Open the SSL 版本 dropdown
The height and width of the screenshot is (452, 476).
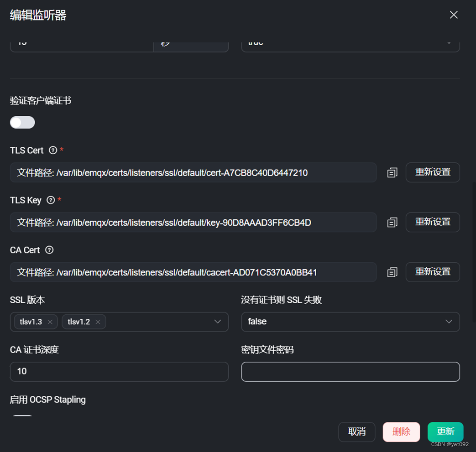(x=218, y=322)
